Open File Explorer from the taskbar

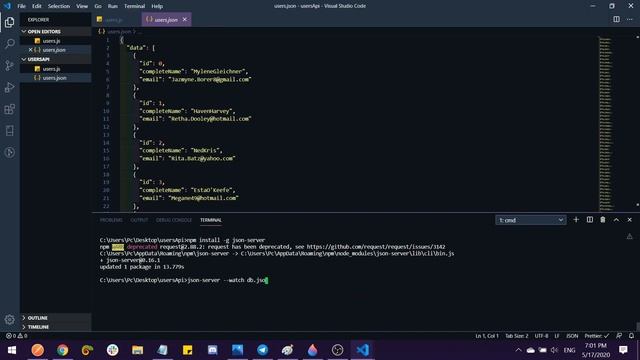(138, 350)
